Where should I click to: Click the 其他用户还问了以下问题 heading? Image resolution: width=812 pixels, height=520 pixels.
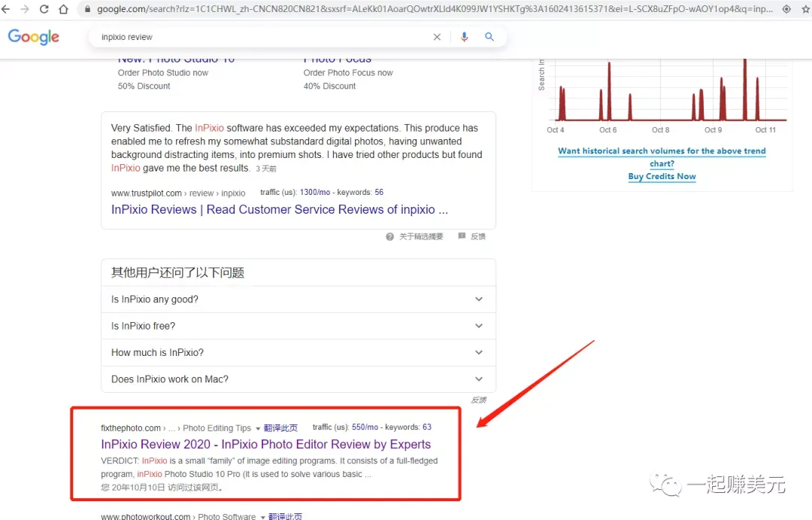pos(177,272)
